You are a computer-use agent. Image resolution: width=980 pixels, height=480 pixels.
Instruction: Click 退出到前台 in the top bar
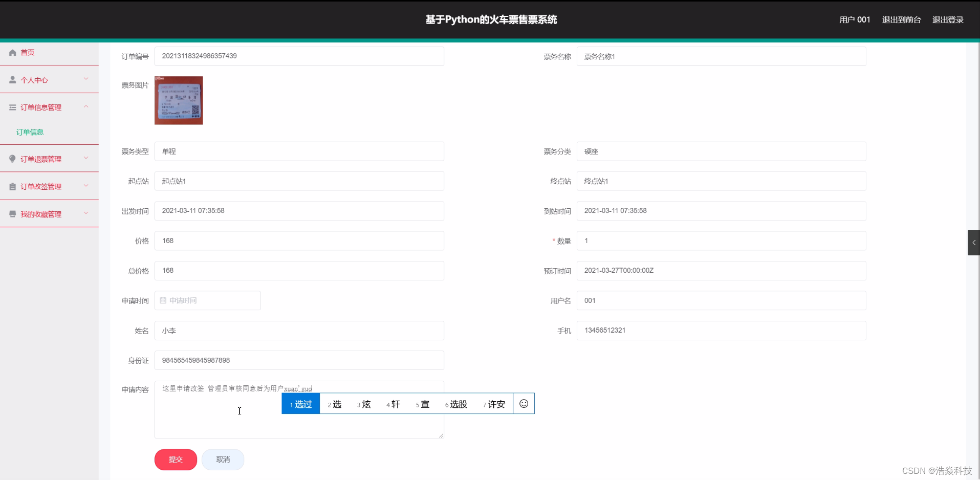tap(901, 20)
